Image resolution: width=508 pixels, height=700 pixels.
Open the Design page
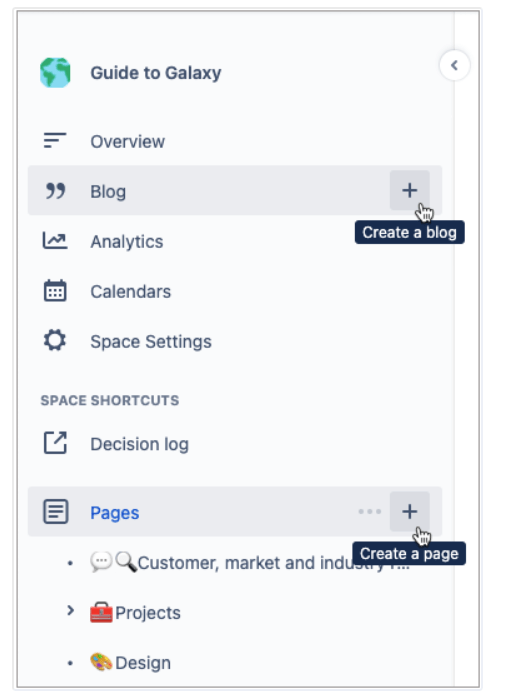click(130, 662)
